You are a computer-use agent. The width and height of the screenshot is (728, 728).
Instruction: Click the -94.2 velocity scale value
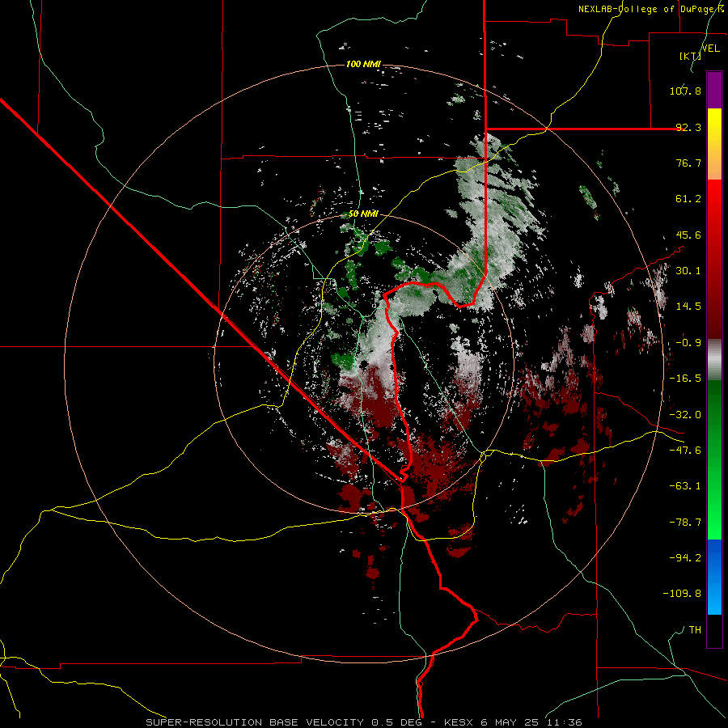coord(685,558)
